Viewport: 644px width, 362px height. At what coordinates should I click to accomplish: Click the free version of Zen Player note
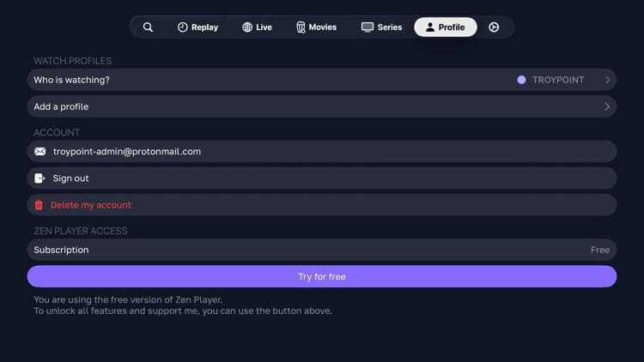pyautogui.click(x=128, y=299)
